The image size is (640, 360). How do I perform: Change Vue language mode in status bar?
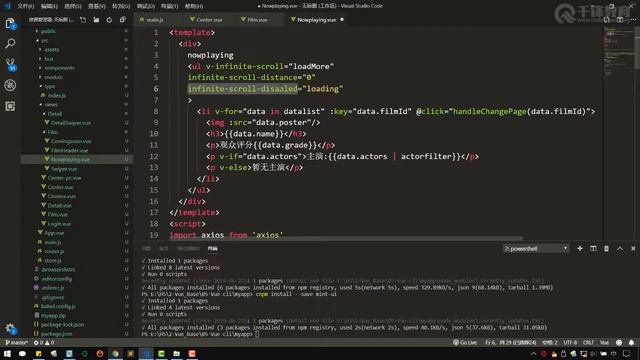point(604,342)
